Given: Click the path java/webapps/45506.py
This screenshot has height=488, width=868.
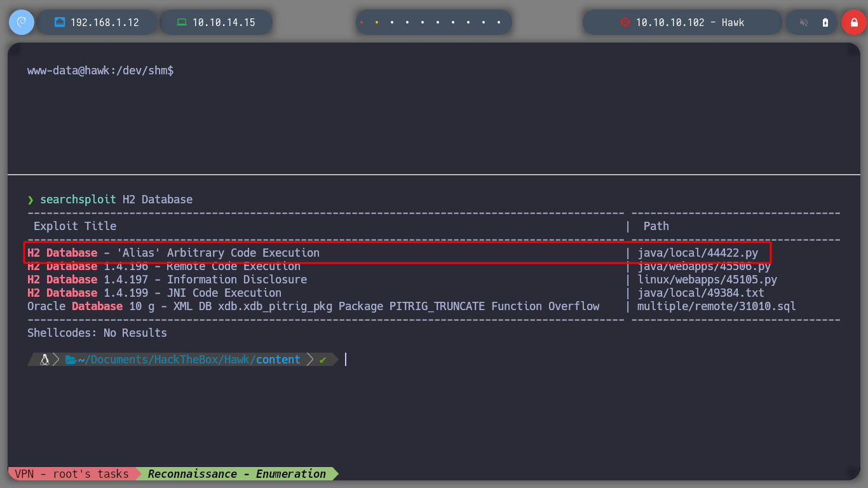Looking at the screenshot, I should [704, 266].
